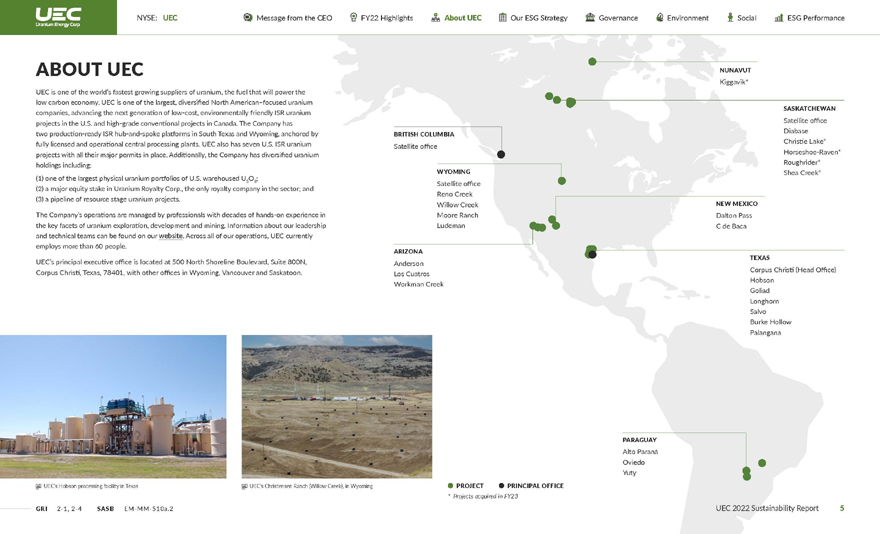Click the About UEC org-chart icon
The image size is (880, 534).
pos(436,17)
